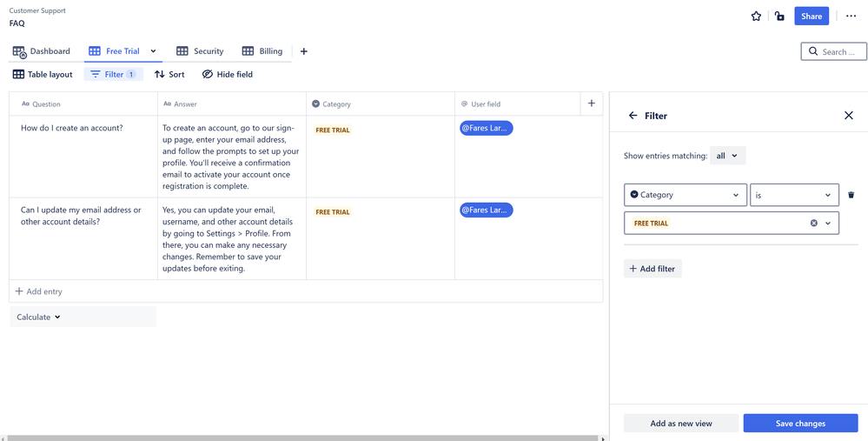Close the Filter panel
This screenshot has height=441, width=868.
(849, 115)
